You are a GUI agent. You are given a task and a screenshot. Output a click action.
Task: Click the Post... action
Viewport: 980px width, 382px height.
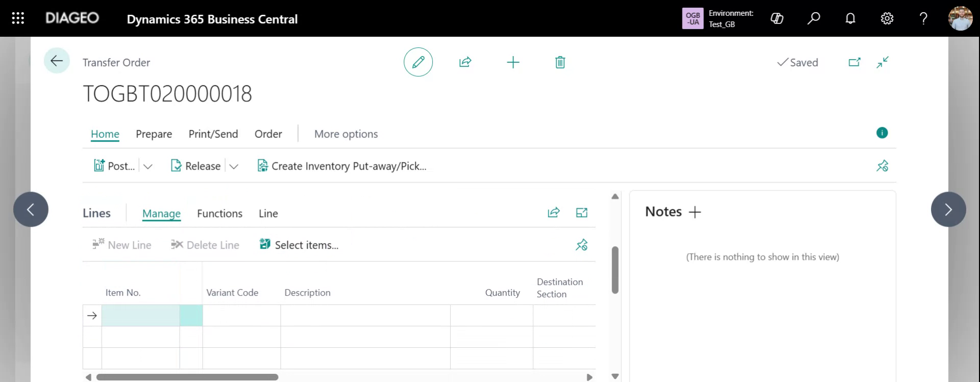click(x=114, y=166)
